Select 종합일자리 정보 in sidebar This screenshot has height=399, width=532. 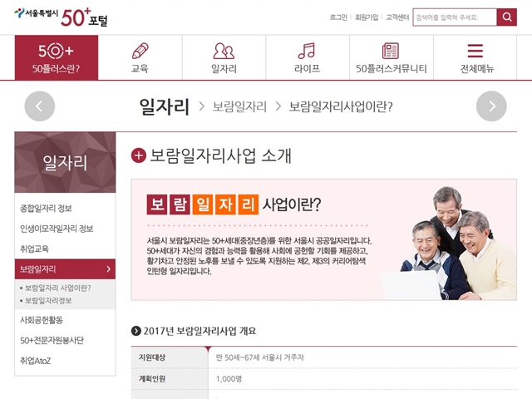click(x=47, y=208)
